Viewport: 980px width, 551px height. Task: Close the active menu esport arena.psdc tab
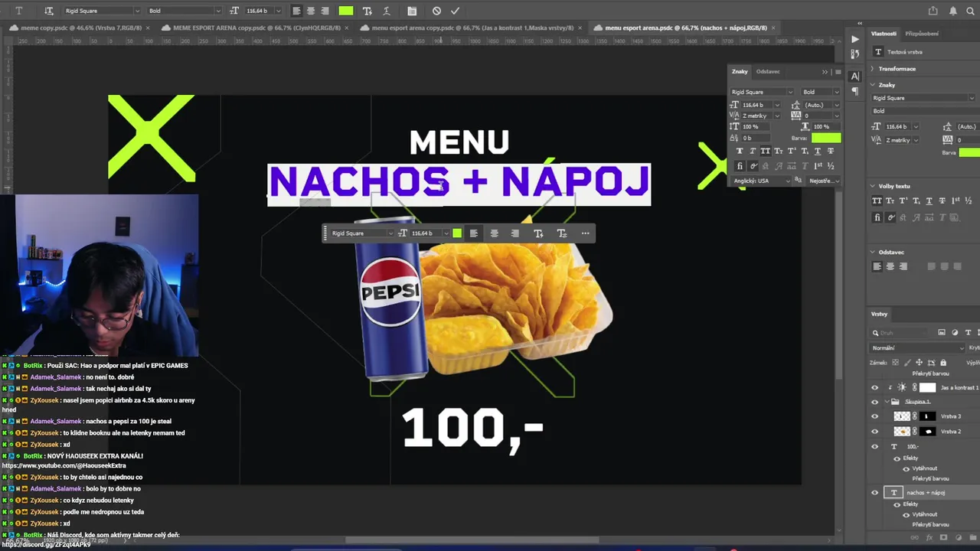773,28
